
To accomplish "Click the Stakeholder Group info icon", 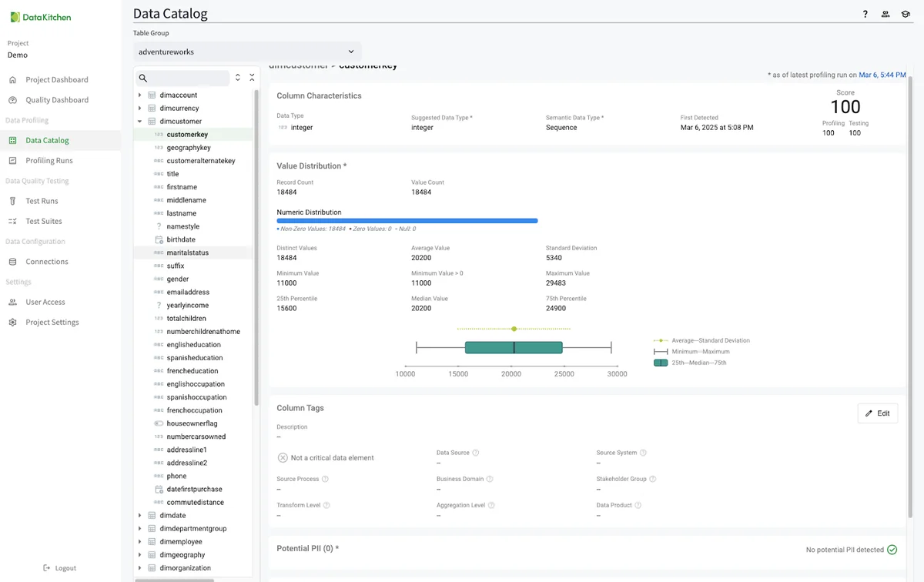I will click(x=654, y=479).
